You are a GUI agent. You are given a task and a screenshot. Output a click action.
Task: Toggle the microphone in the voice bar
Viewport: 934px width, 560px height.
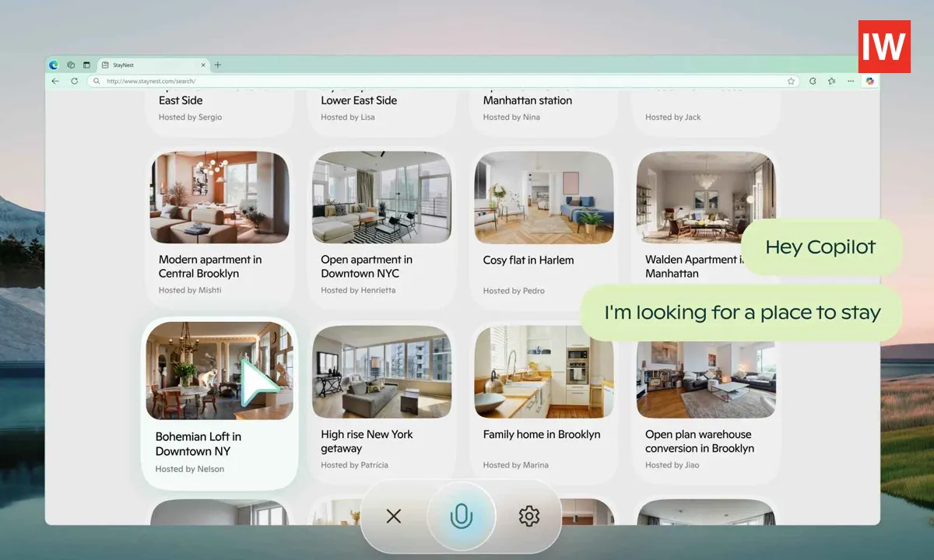[x=461, y=516]
